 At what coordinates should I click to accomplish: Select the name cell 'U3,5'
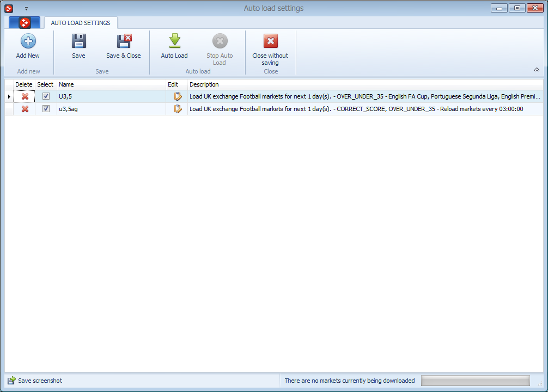(111, 96)
